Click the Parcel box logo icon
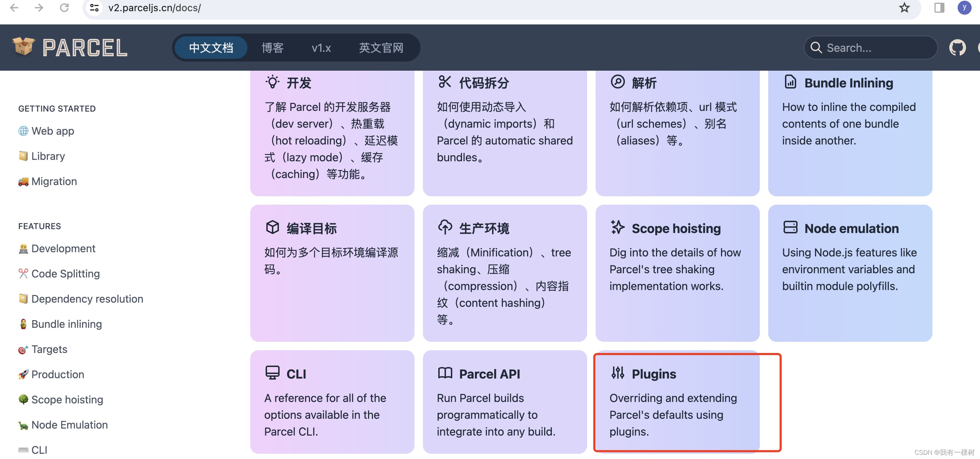Viewport: 980px width, 459px height. tap(23, 47)
